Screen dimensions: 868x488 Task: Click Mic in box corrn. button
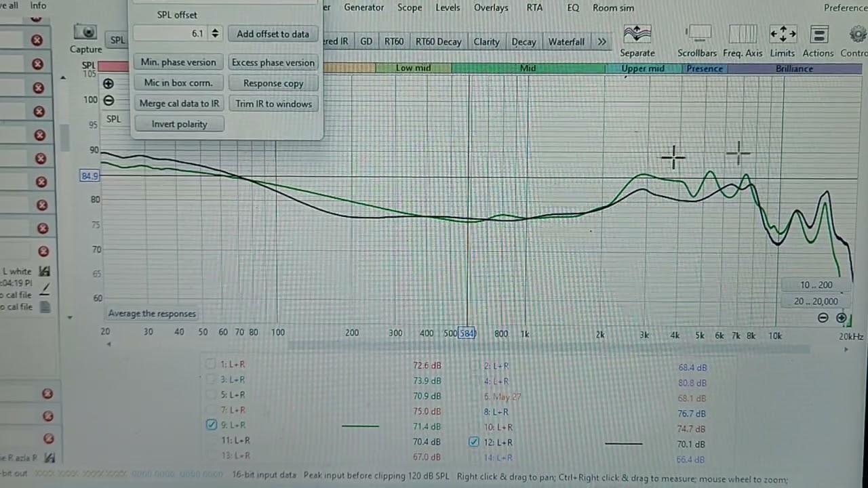178,83
